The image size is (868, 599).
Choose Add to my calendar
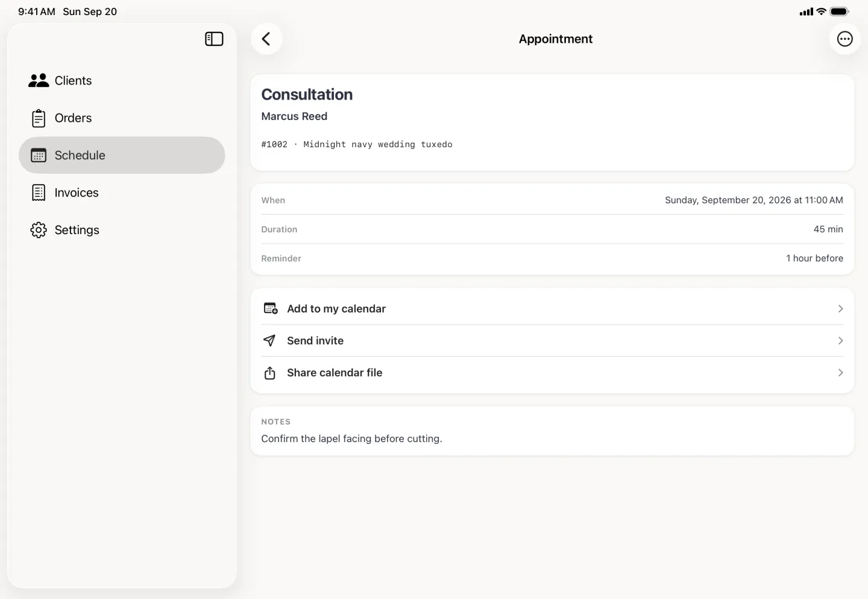[x=552, y=309]
